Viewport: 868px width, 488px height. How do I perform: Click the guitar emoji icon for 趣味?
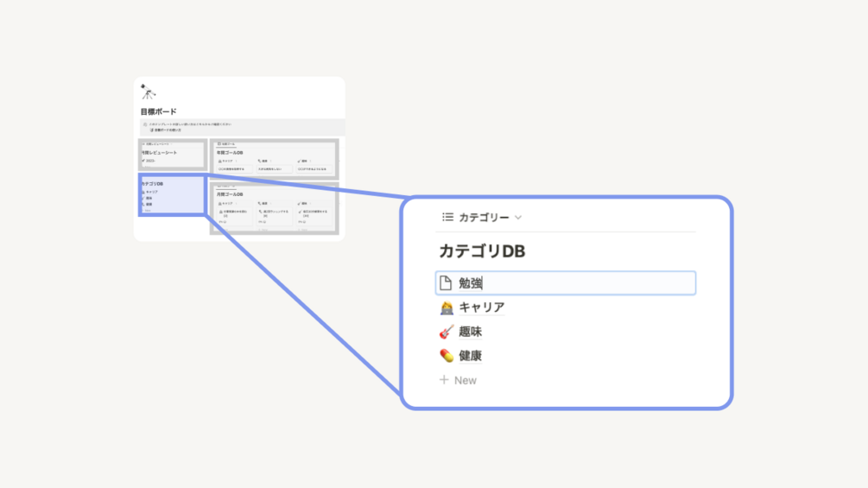point(447,332)
